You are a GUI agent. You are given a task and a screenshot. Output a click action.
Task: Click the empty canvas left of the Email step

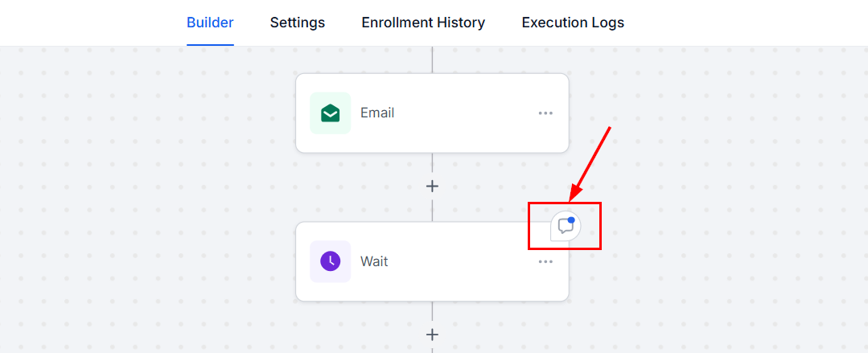click(x=161, y=113)
